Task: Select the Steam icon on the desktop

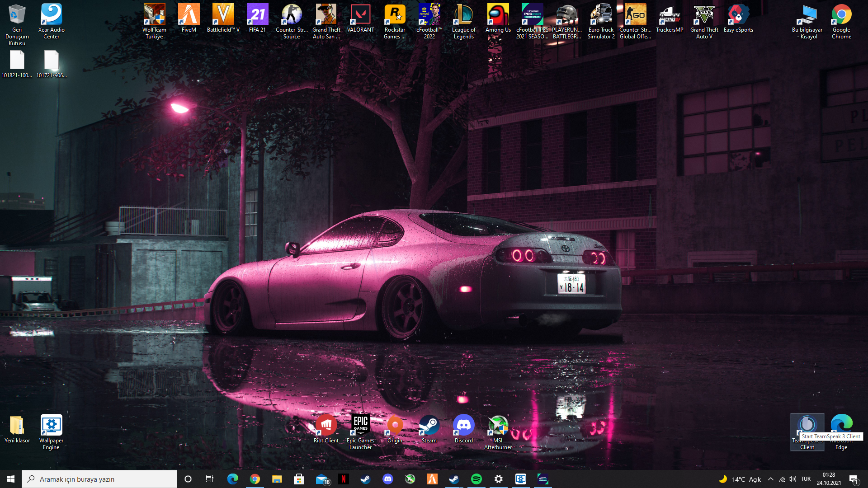Action: coord(429,429)
